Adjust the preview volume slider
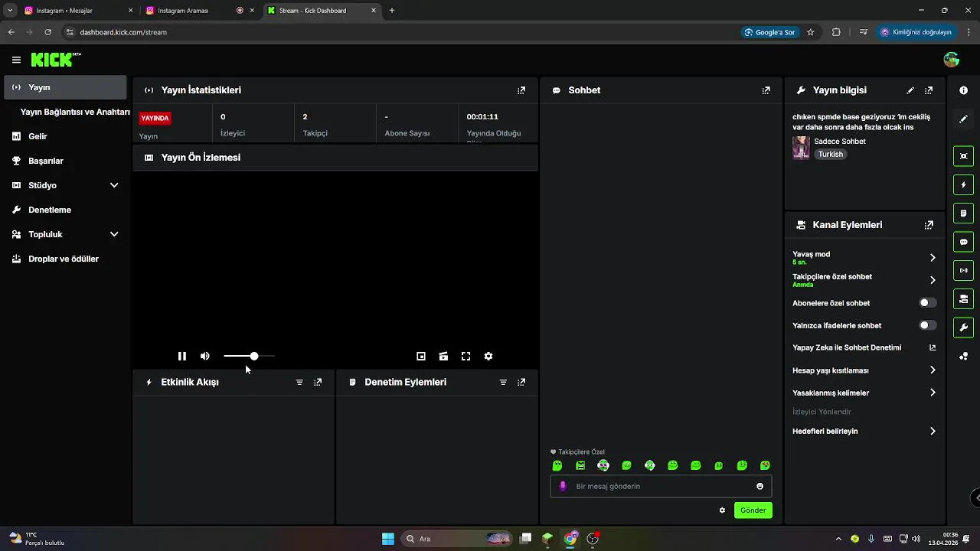This screenshot has width=980, height=551. tap(249, 356)
